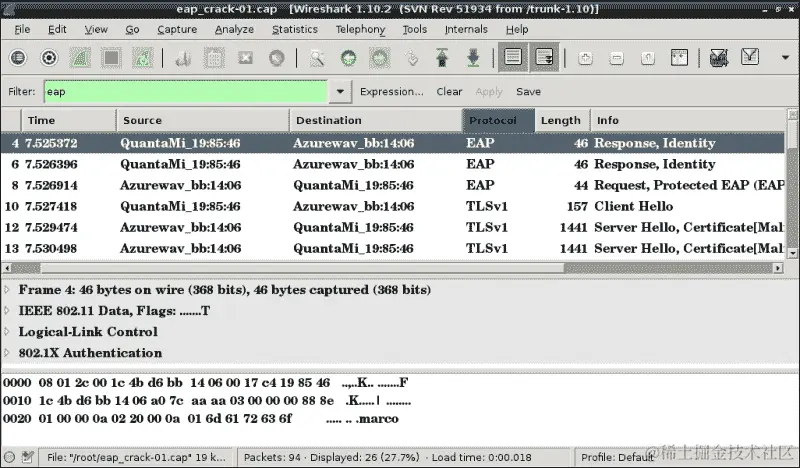Close this capture file (X icon)
The height and width of the screenshot is (468, 800).
pyautogui.click(x=245, y=58)
